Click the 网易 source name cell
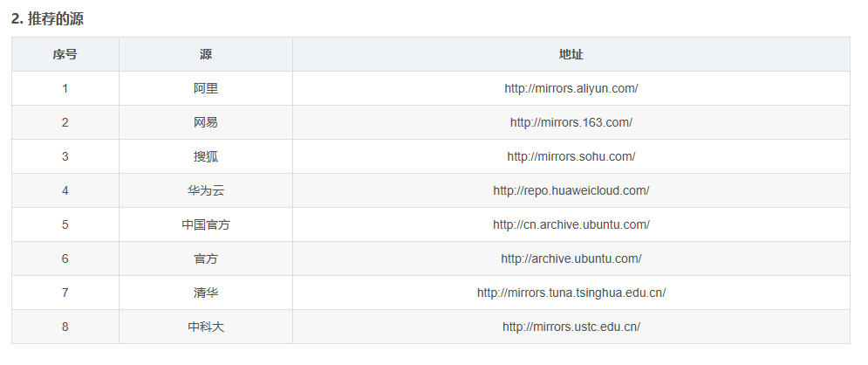This screenshot has height=365, width=868. pyautogui.click(x=206, y=122)
